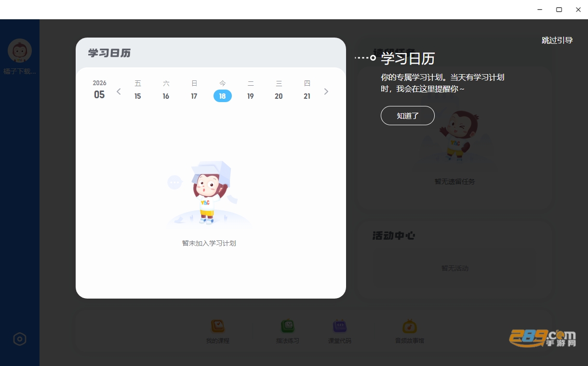Viewport: 588px width, 366px height.
Task: Open the user avatar in sidebar
Action: (20, 51)
